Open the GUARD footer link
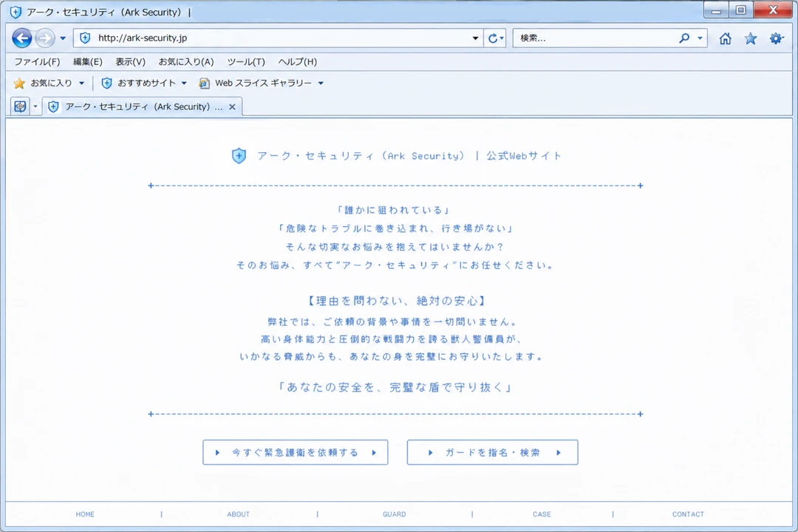Viewport: 798px width, 532px height. 395,514
